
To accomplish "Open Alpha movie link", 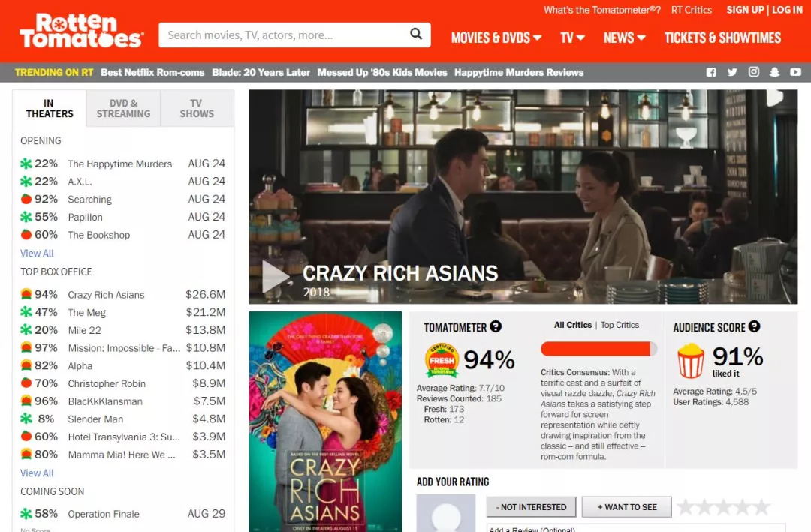I will click(x=80, y=365).
